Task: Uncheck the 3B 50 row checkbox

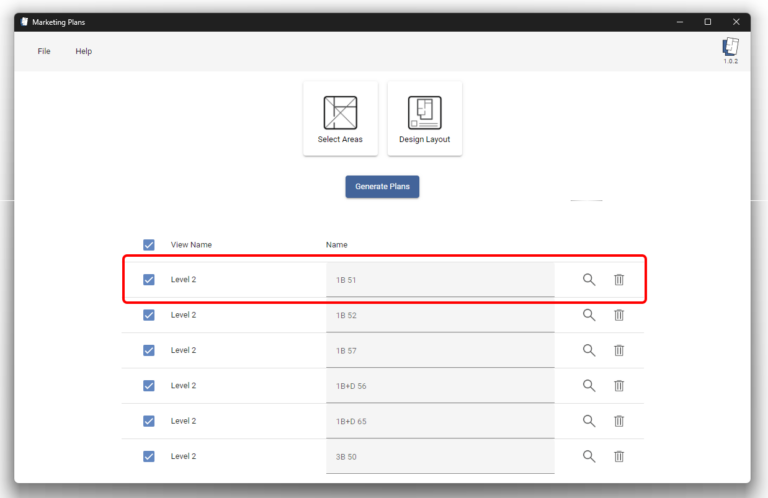Action: coord(149,456)
